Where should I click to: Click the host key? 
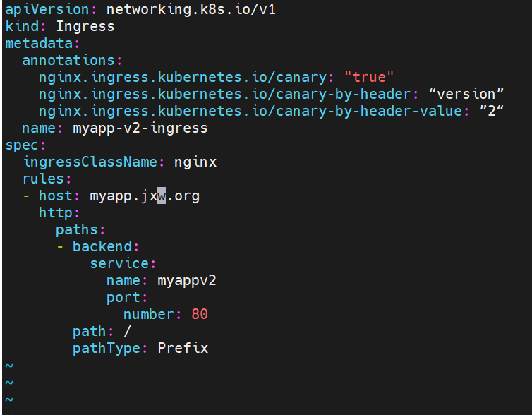click(x=56, y=196)
